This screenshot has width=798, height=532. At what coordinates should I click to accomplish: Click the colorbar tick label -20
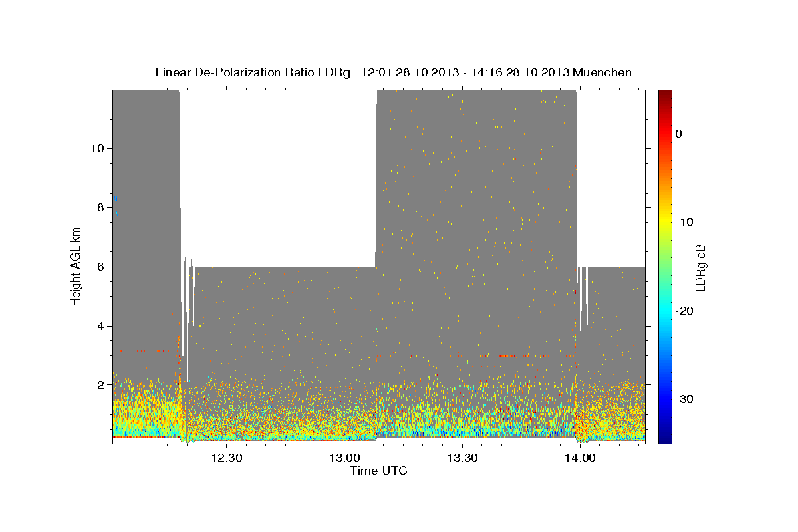[684, 311]
